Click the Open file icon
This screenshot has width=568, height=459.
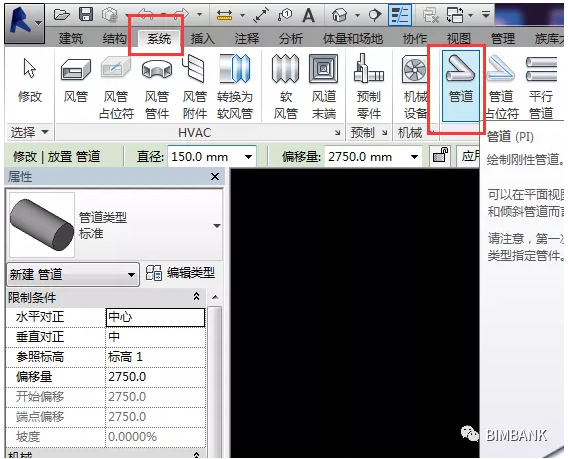pyautogui.click(x=61, y=14)
